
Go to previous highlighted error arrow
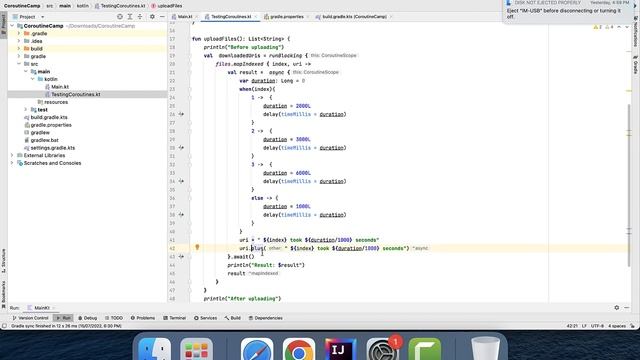point(619,27)
